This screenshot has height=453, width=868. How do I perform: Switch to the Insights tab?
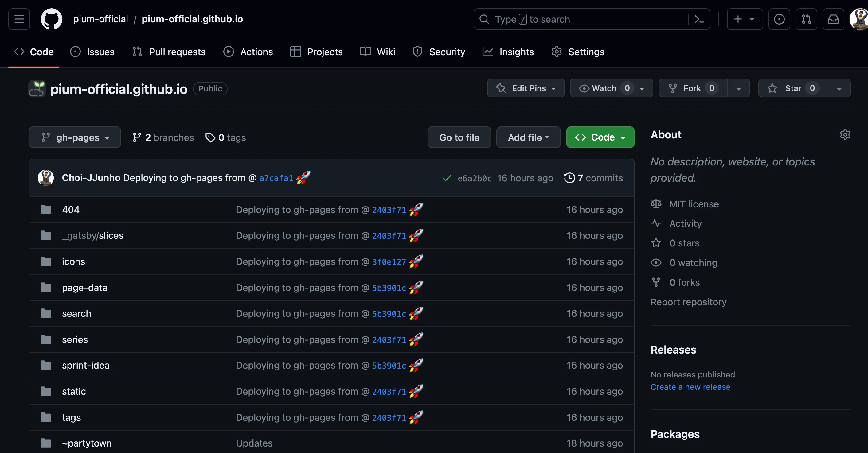point(508,52)
